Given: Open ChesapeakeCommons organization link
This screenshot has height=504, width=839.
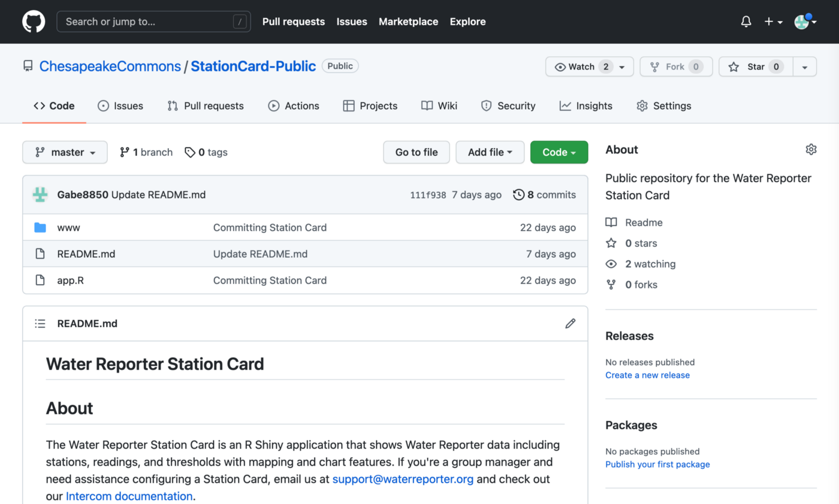Looking at the screenshot, I should click(110, 66).
